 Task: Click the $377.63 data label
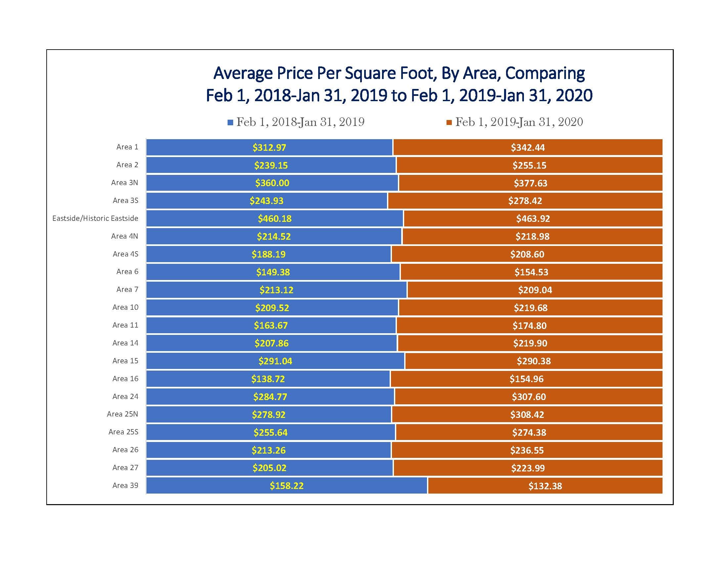point(530,183)
